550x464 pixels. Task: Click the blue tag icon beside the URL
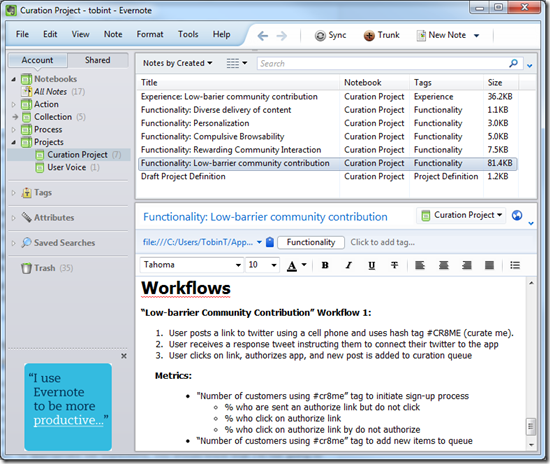click(270, 242)
